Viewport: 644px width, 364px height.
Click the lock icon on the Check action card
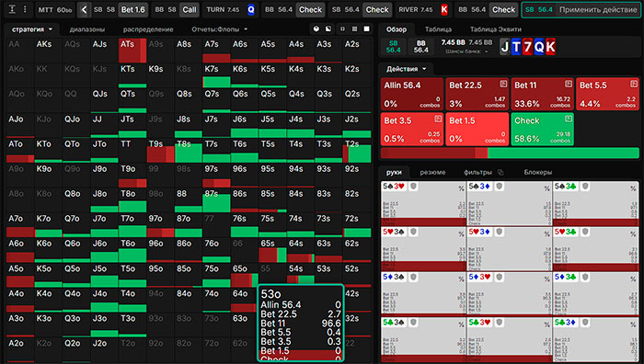pos(568,119)
